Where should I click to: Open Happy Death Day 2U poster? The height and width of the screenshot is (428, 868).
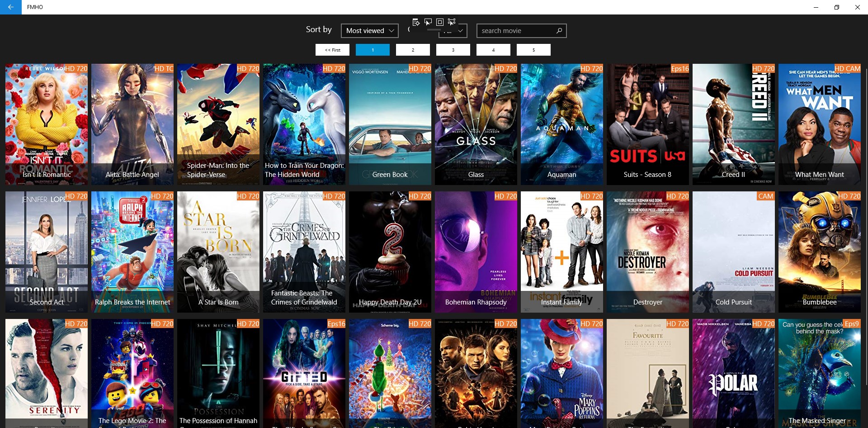pyautogui.click(x=390, y=252)
